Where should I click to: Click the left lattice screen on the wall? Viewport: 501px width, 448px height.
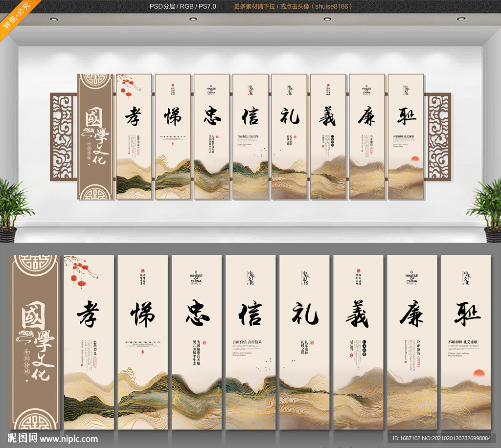point(63,136)
